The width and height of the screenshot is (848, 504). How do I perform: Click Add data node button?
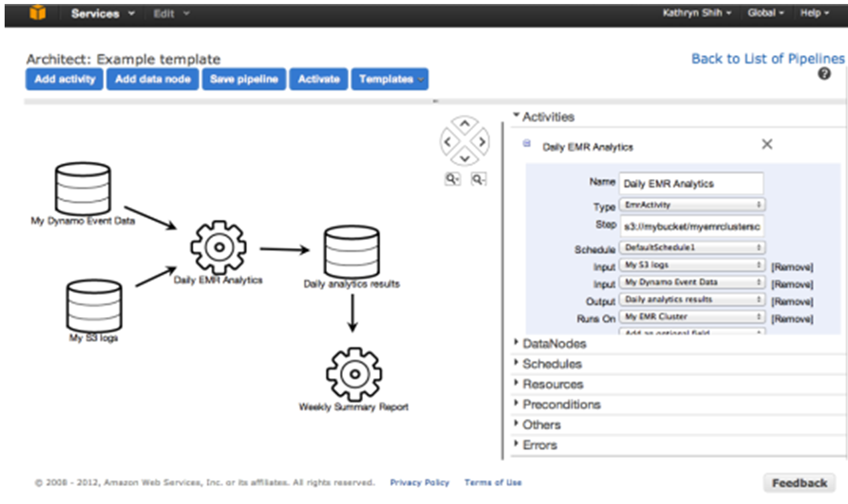click(x=153, y=79)
